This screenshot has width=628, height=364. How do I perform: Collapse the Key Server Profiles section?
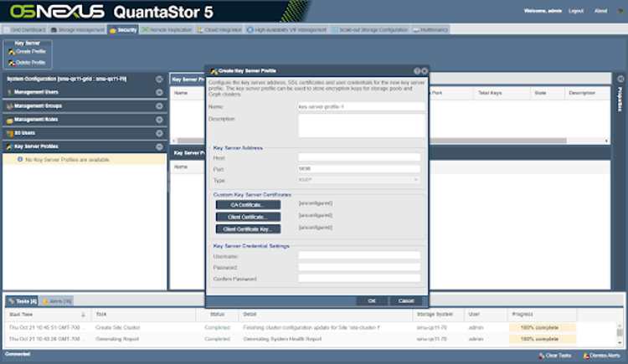click(x=159, y=147)
